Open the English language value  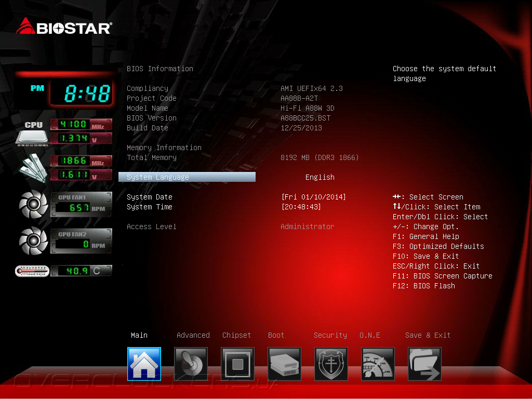point(320,177)
